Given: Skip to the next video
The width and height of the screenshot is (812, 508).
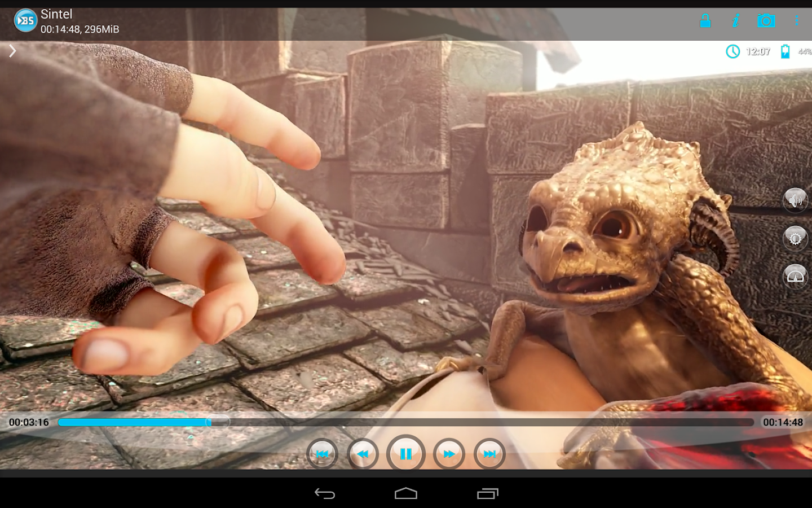Looking at the screenshot, I should coord(490,454).
